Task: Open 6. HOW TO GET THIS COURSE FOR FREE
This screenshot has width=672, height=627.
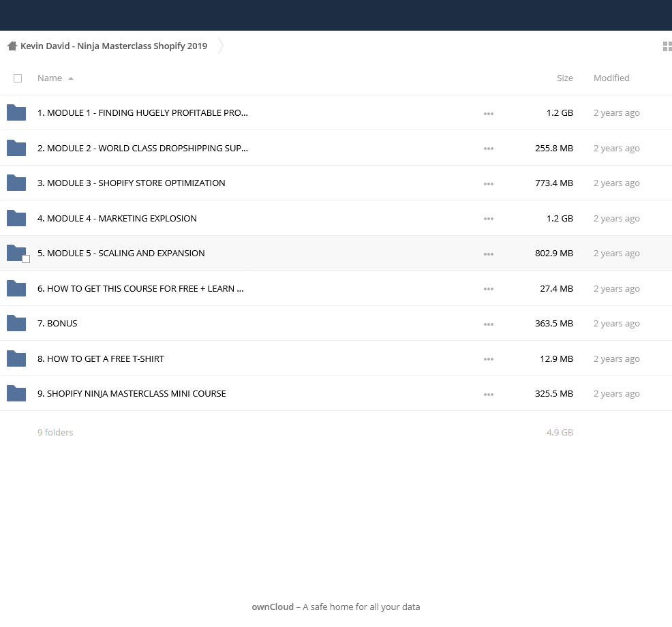Action: point(140,288)
